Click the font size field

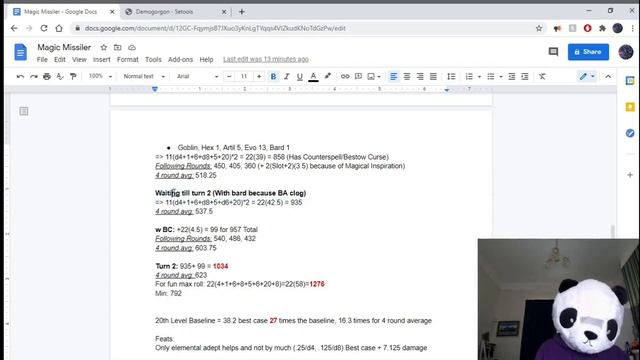point(244,76)
